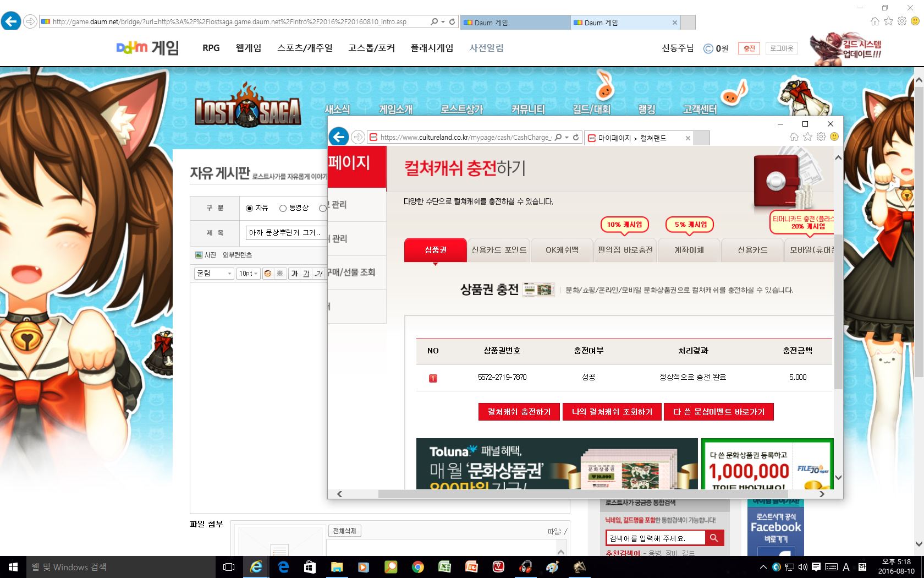Click volume speaker icon in system tray
The width and height of the screenshot is (924, 578).
point(802,567)
